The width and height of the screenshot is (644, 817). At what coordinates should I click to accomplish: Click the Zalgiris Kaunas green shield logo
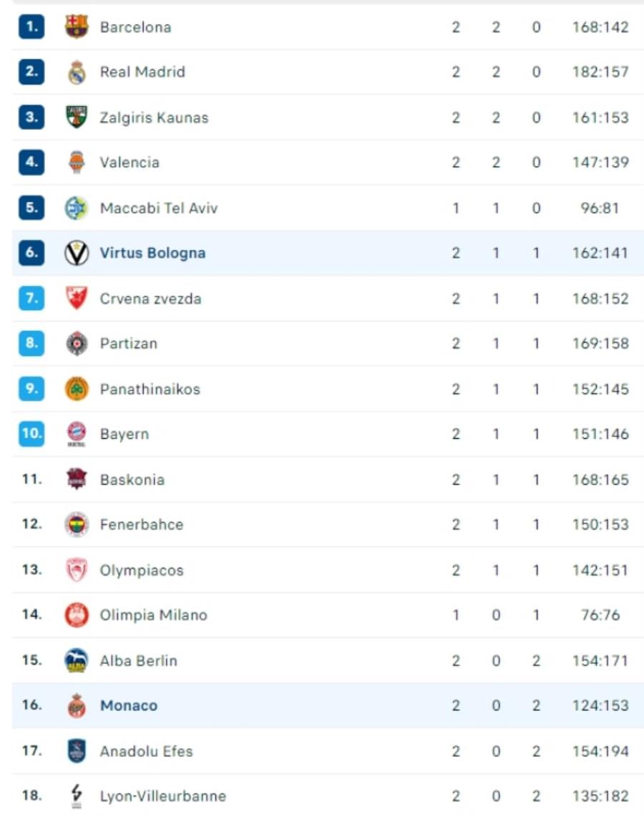[77, 117]
